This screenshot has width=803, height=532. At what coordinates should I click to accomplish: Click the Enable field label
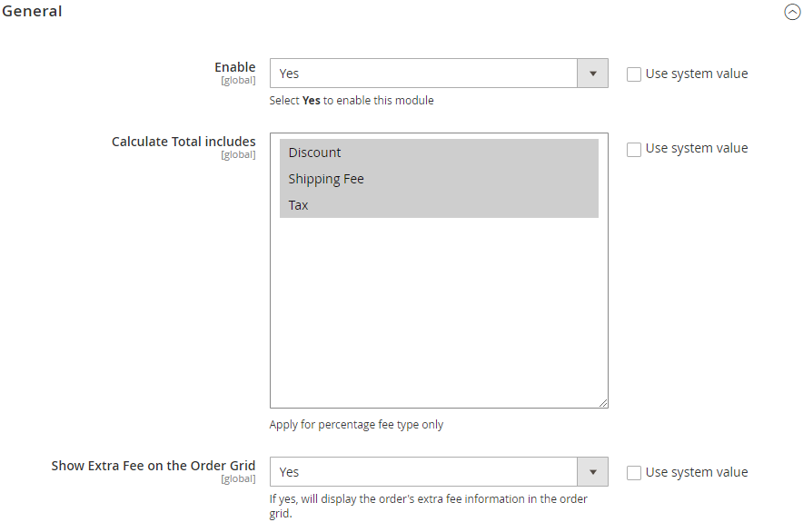[x=234, y=67]
